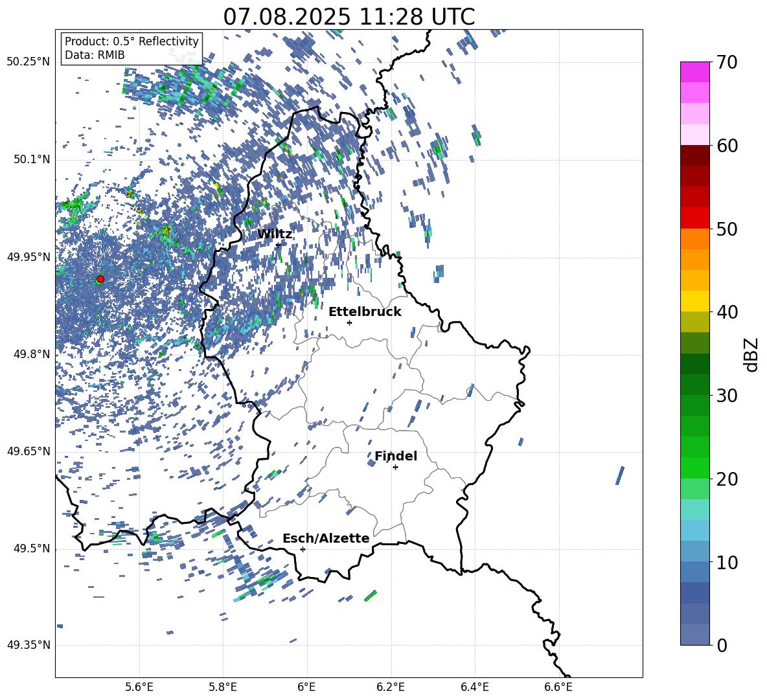Screen dimensions: 767x700
Task: Click the Product: 0.5° Reflectivity text
Action: coord(132,41)
